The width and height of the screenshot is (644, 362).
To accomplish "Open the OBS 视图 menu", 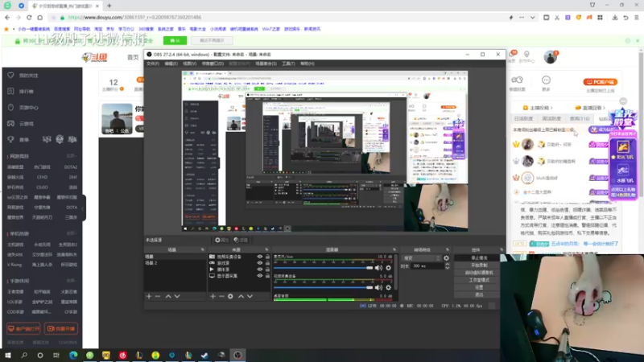I will pos(189,64).
